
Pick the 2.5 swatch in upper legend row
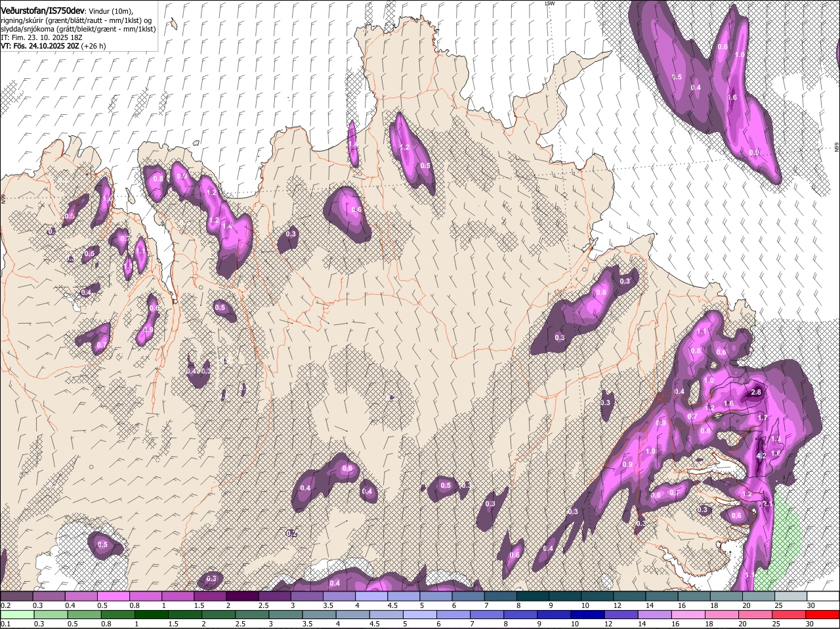tap(274, 596)
